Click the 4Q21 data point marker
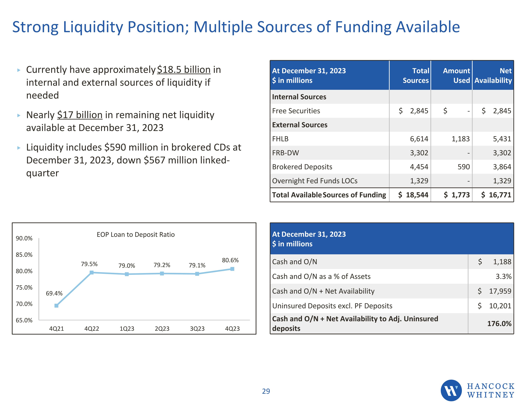Image resolution: width=532 pixels, height=410 pixels. [x=56, y=306]
